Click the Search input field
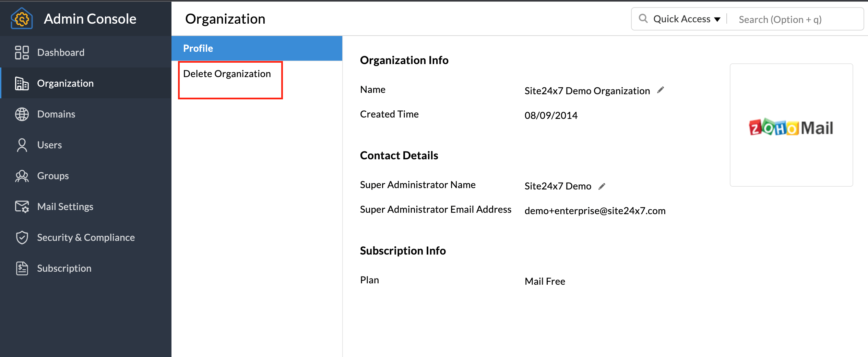The height and width of the screenshot is (357, 868). click(x=796, y=20)
